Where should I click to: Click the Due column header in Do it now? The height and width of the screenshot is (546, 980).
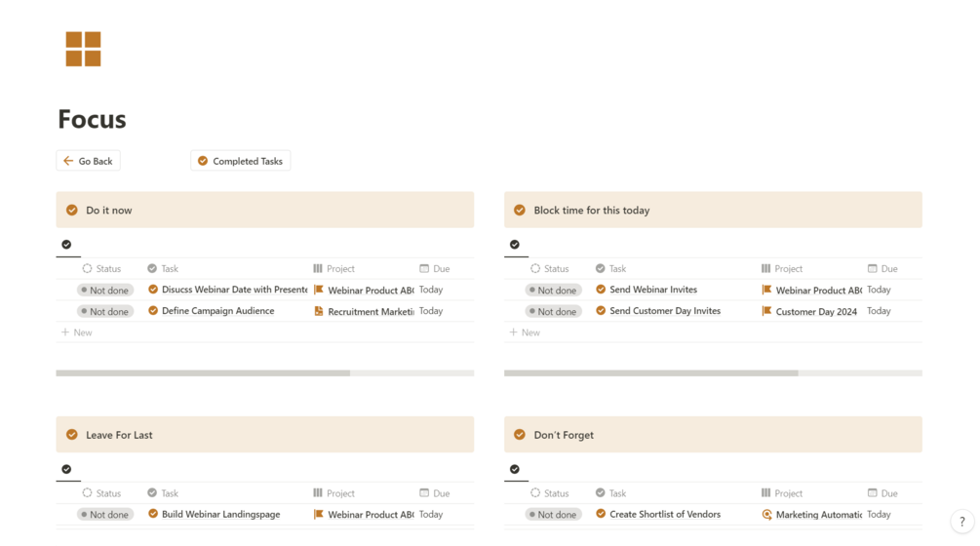(x=435, y=268)
